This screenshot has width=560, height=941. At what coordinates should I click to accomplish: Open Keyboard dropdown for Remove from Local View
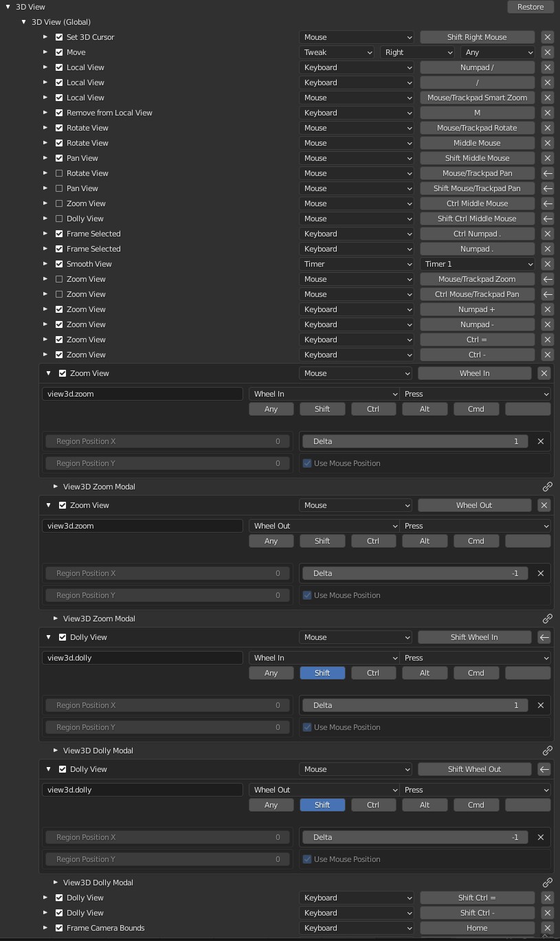[x=357, y=113]
